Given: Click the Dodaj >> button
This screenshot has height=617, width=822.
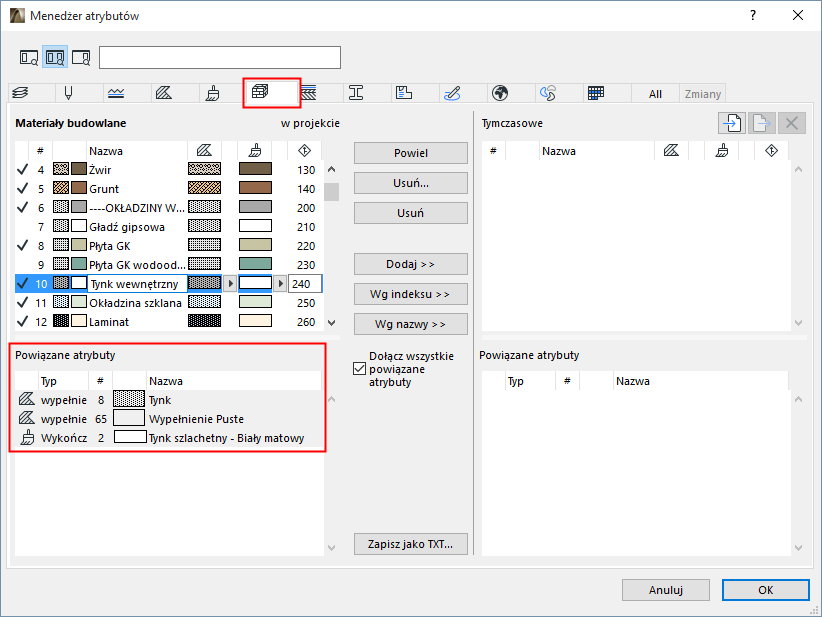Looking at the screenshot, I should pyautogui.click(x=411, y=264).
